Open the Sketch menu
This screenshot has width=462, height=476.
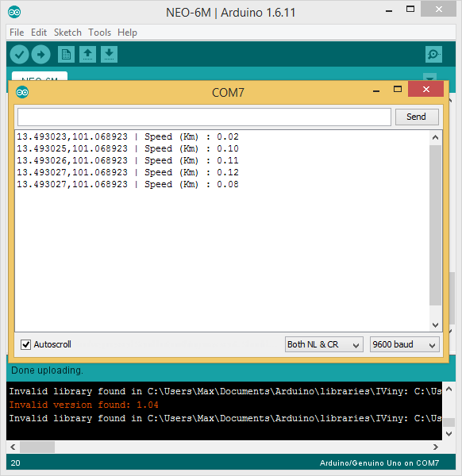coord(67,33)
